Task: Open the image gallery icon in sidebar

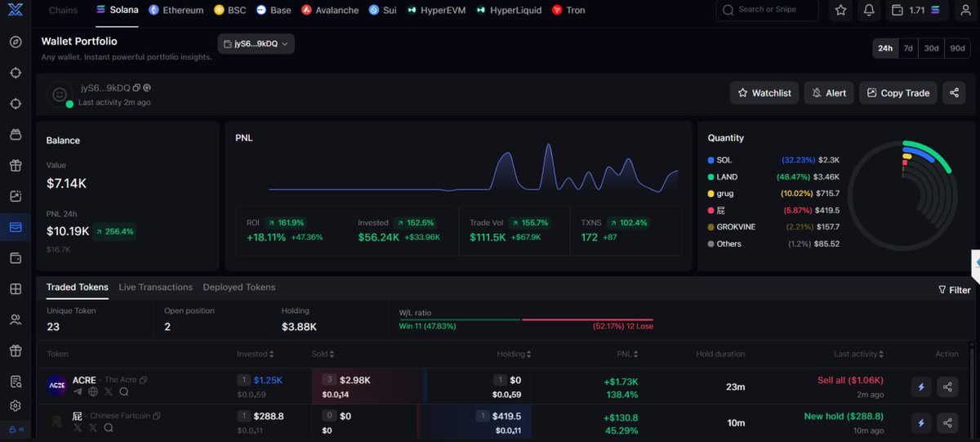Action: (16, 196)
